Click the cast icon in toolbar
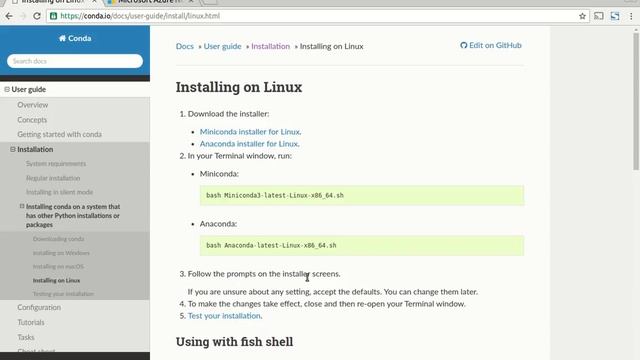Viewport: 640px width, 360px height. (599, 16)
